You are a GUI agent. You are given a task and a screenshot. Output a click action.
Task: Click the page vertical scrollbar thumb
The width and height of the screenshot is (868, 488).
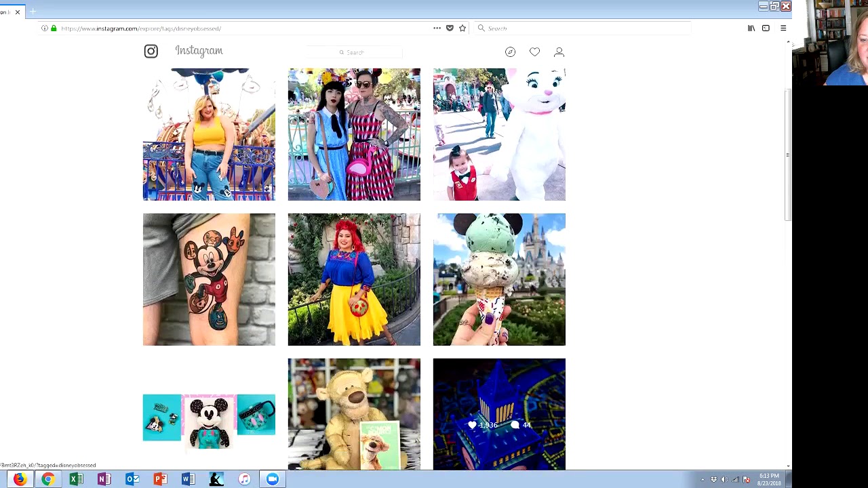pyautogui.click(x=787, y=155)
